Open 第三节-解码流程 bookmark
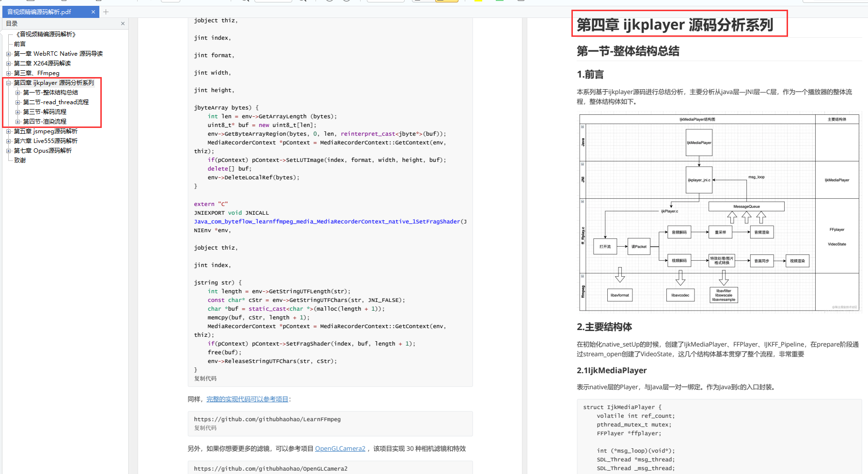 (x=45, y=112)
